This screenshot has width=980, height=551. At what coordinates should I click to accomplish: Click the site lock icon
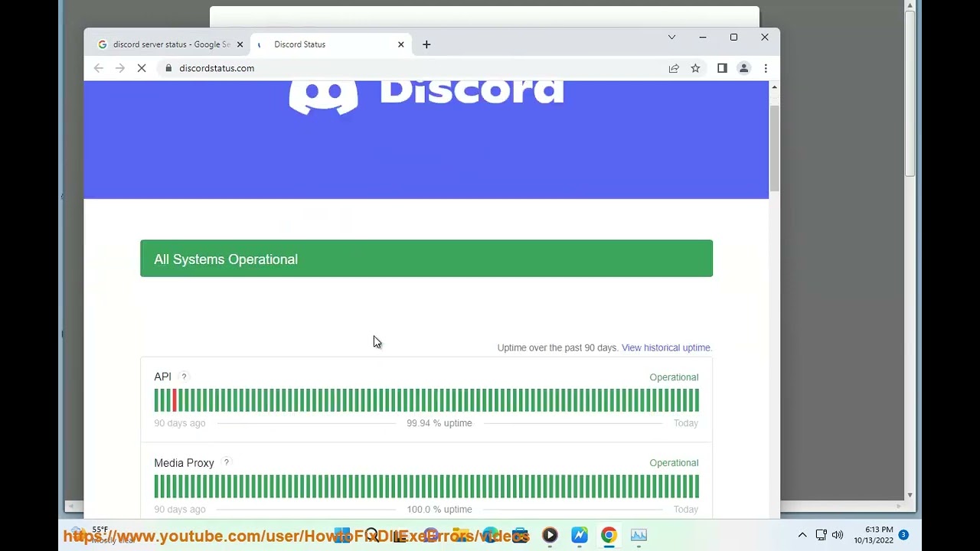tap(168, 68)
